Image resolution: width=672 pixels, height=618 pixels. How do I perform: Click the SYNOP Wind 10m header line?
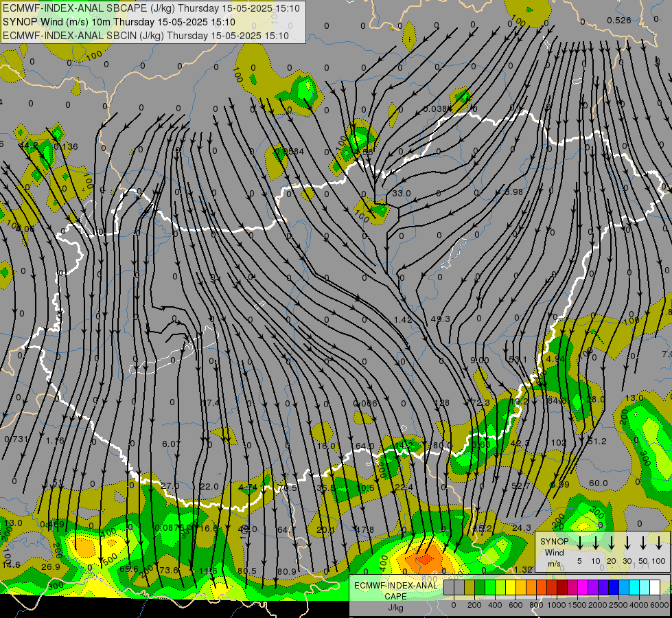click(119, 22)
